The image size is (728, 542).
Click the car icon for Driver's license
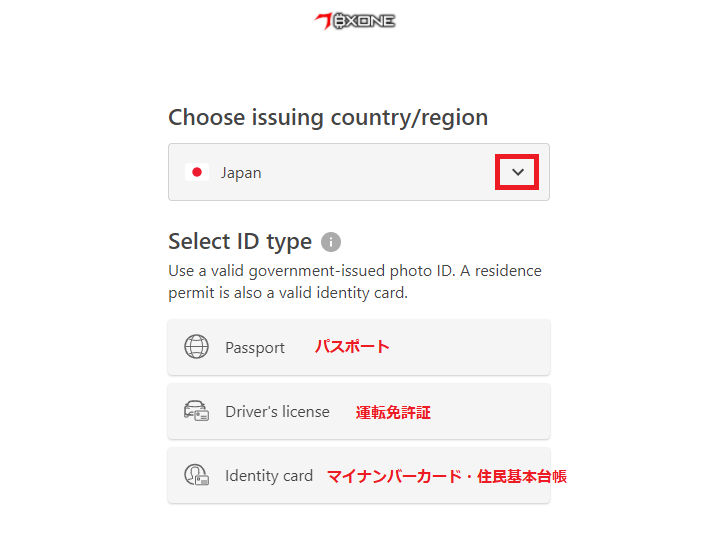click(197, 411)
